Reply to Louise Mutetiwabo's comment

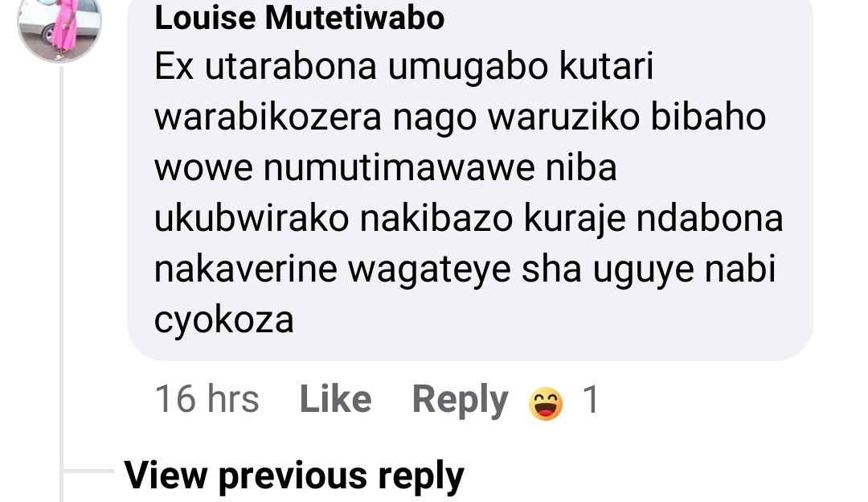point(460,401)
